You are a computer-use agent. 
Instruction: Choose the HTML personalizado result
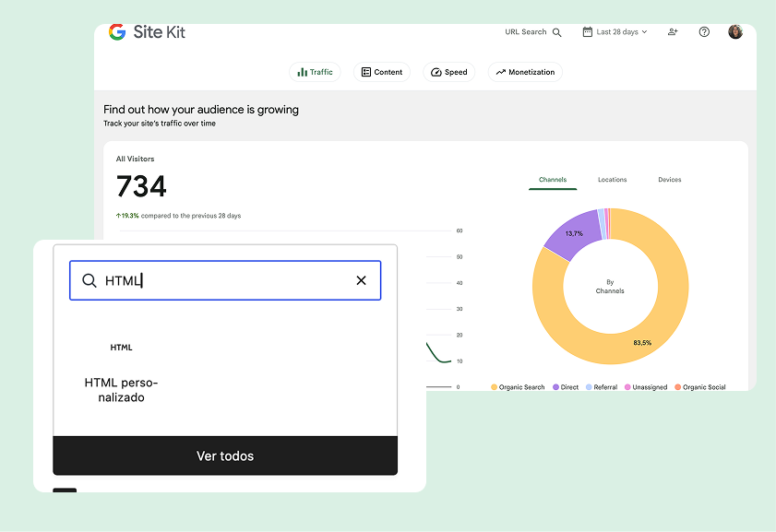[121, 389]
